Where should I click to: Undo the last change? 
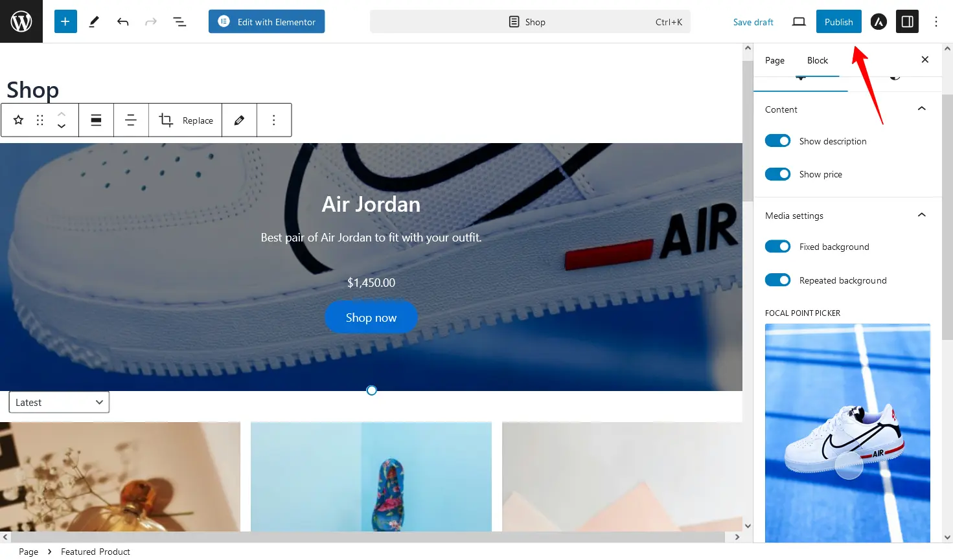[122, 21]
